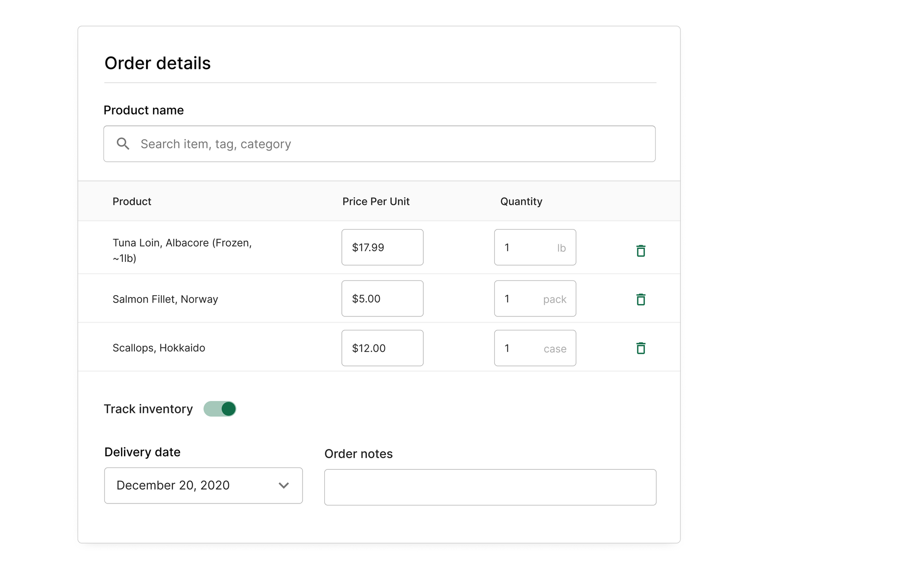Click the trash icon for Scallops, Hokkaido
The image size is (924, 570).
point(641,348)
